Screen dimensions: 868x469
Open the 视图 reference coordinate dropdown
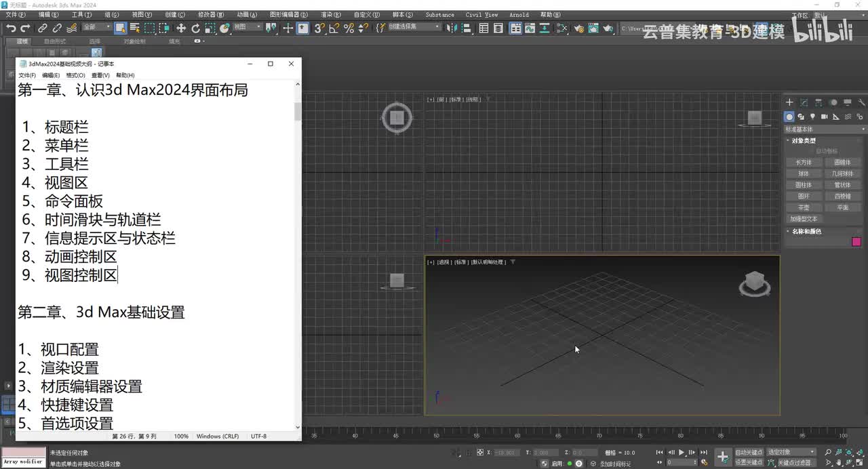tap(248, 28)
